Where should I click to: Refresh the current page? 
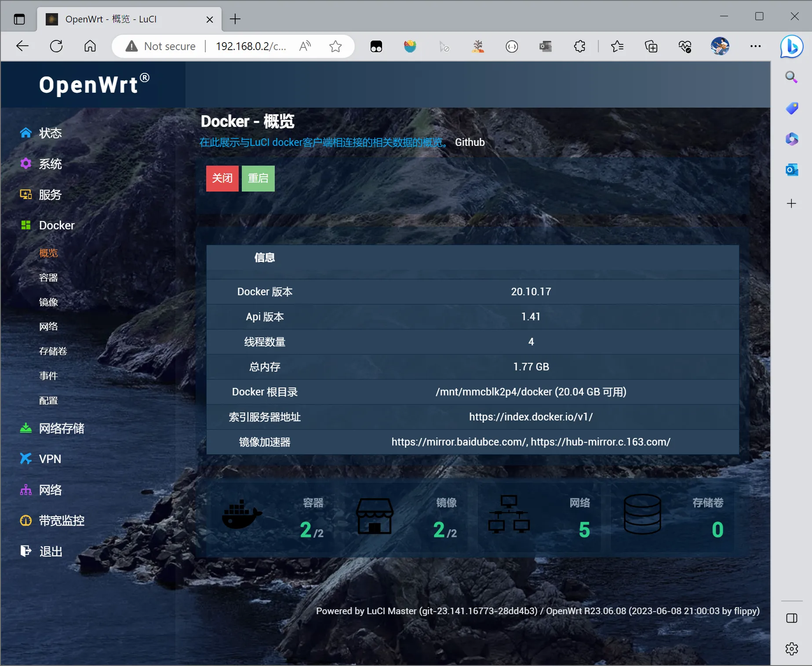[x=56, y=46]
